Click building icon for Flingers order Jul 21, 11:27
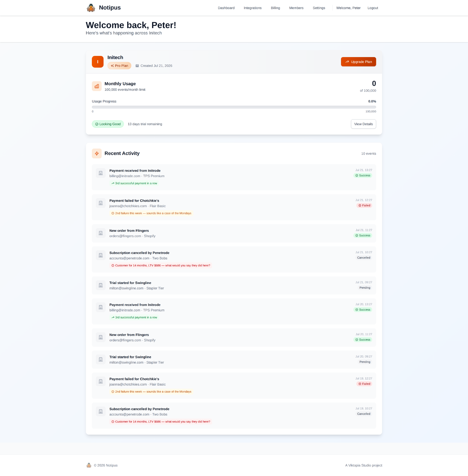 point(101,233)
